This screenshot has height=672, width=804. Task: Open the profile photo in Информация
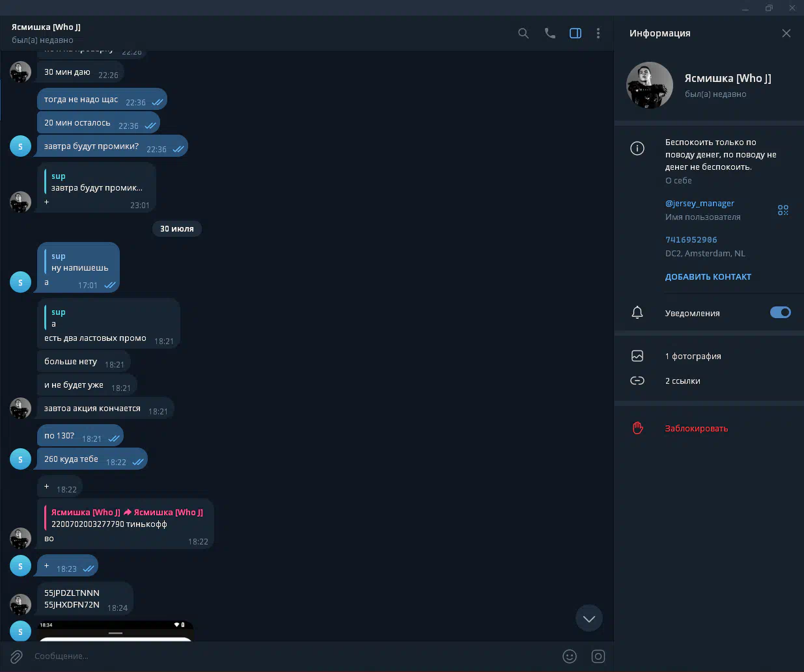point(650,85)
